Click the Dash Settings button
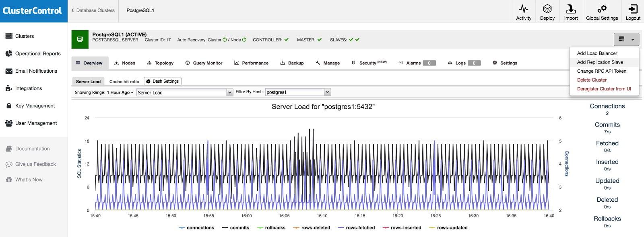This screenshot has width=644, height=237. point(163,81)
